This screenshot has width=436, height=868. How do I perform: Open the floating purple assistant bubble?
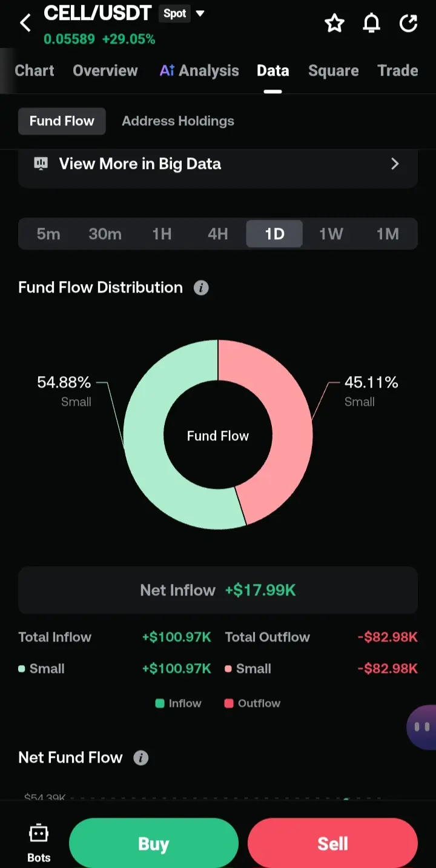421,727
